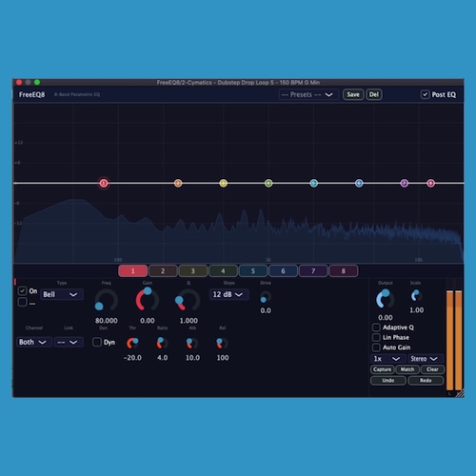Screen dimensions: 476x476
Task: Click the Freq knob showing 80.000
Action: click(107, 300)
